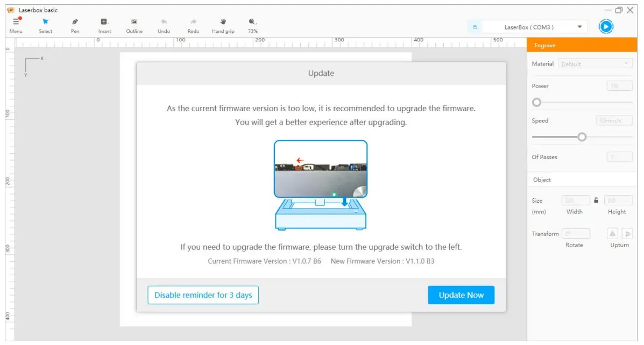This screenshot has height=345, width=644.
Task: Open the 73% zoom control
Action: point(252,21)
